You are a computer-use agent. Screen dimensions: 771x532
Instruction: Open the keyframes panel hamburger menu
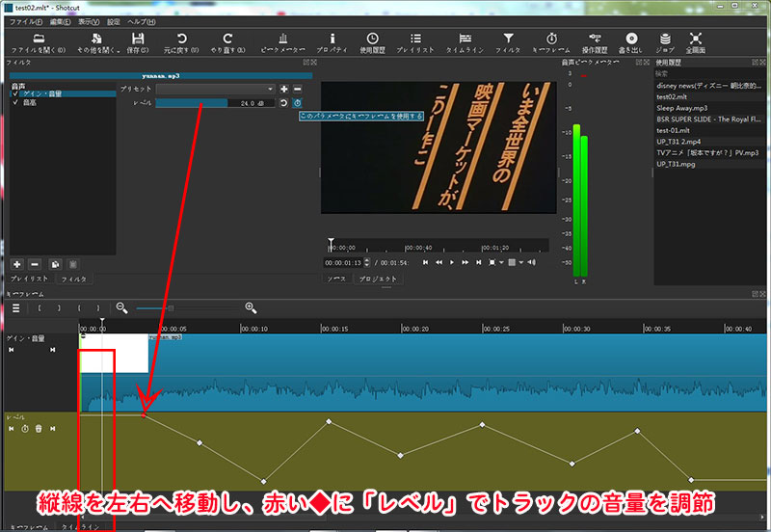(16, 308)
